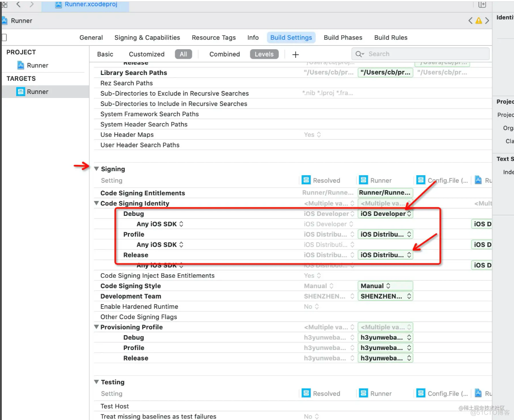This screenshot has height=420, width=514.
Task: Toggle Treat missing baselines No stepper
Action: 317,416
